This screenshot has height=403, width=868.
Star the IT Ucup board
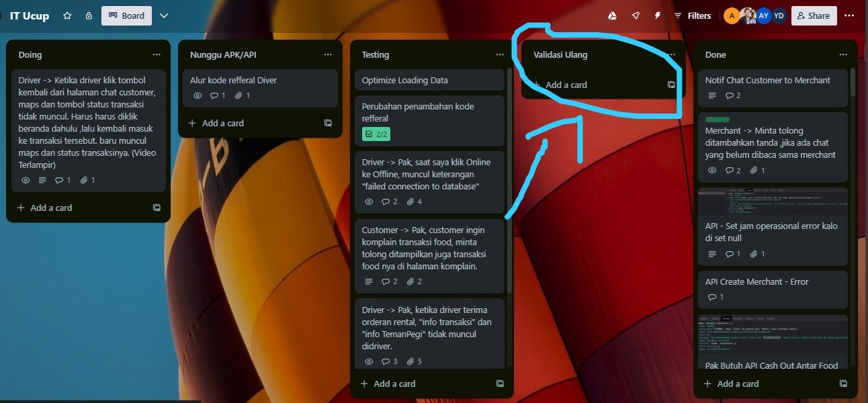point(67,15)
